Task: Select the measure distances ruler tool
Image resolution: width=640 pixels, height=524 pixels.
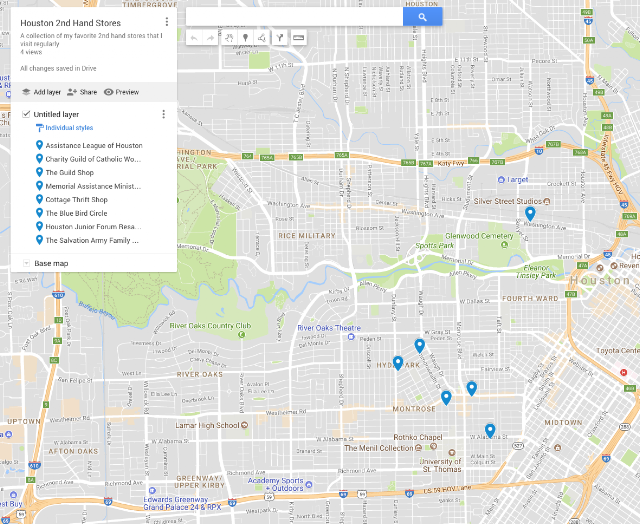Action: 299,38
